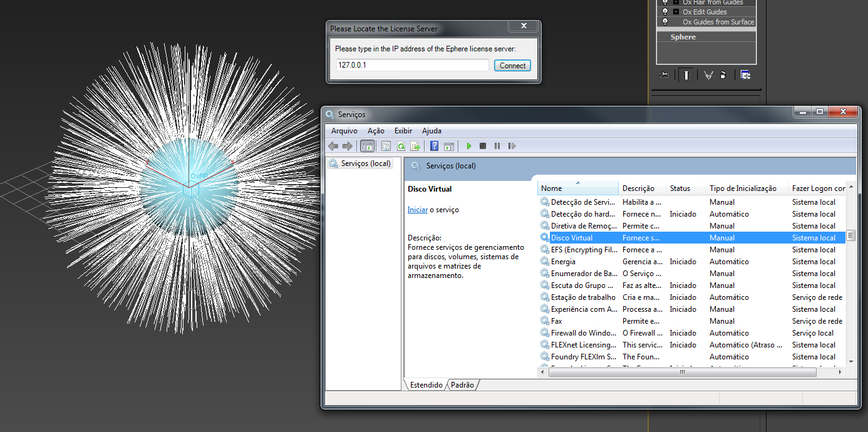Screen dimensions: 868x432
Task: Toggle Show End Result button
Action: [x=687, y=75]
